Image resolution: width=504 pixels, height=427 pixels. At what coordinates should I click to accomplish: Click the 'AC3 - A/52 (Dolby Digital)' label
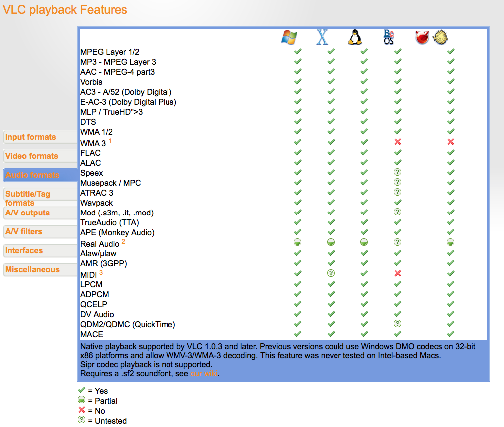pos(126,92)
